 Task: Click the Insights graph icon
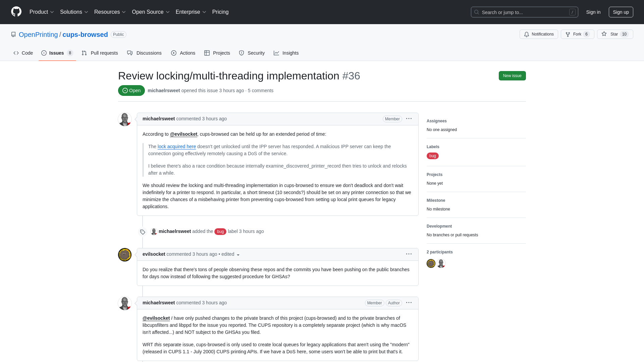click(x=276, y=53)
